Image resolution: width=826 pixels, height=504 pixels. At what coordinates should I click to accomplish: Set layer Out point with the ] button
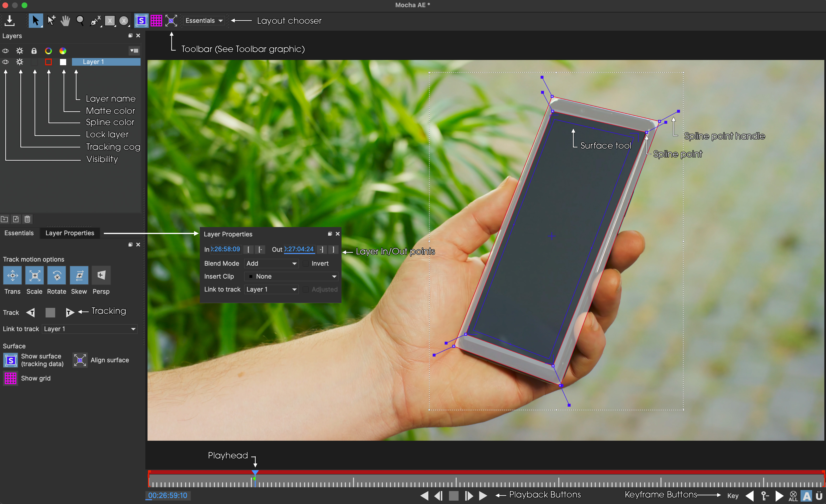pos(333,249)
